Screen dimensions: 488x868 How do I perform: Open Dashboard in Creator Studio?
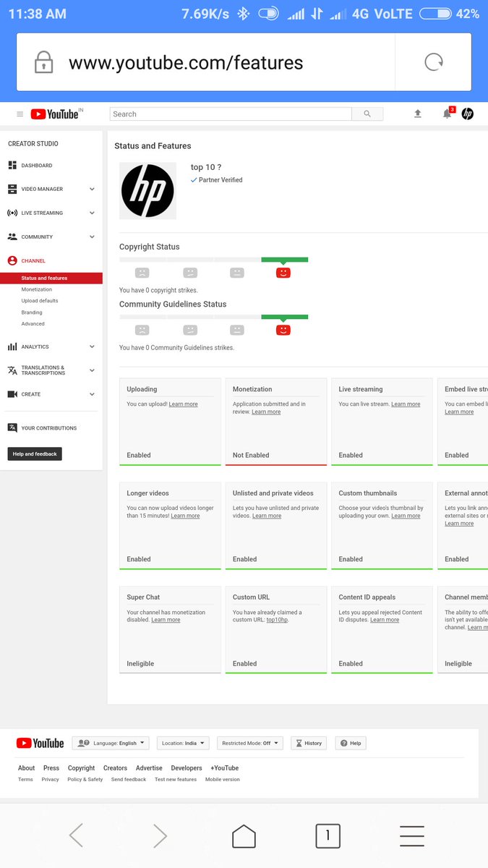click(37, 166)
